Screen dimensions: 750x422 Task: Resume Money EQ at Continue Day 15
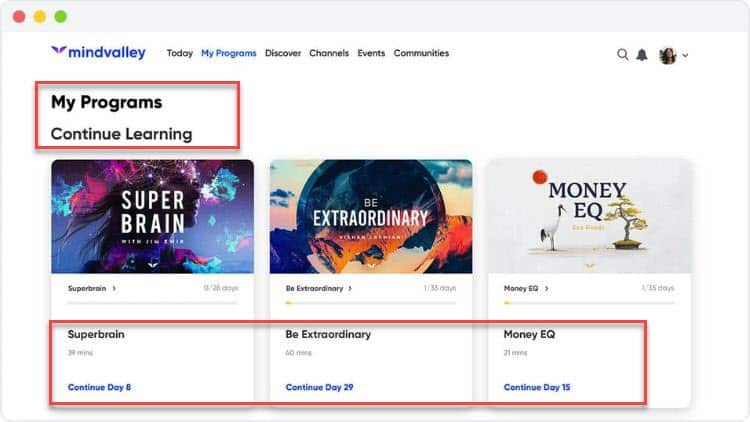click(537, 387)
